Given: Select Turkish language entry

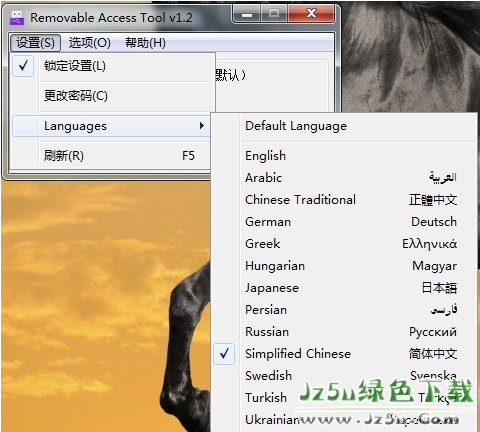Looking at the screenshot, I should click(x=345, y=398).
